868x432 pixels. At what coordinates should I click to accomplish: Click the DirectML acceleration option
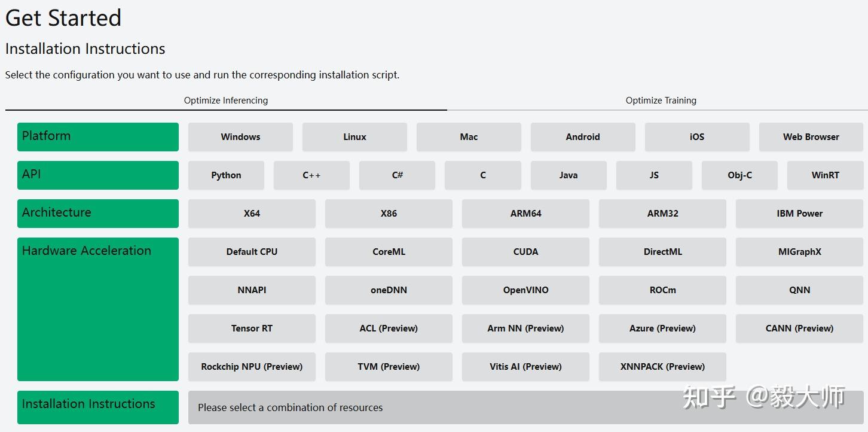tap(662, 252)
